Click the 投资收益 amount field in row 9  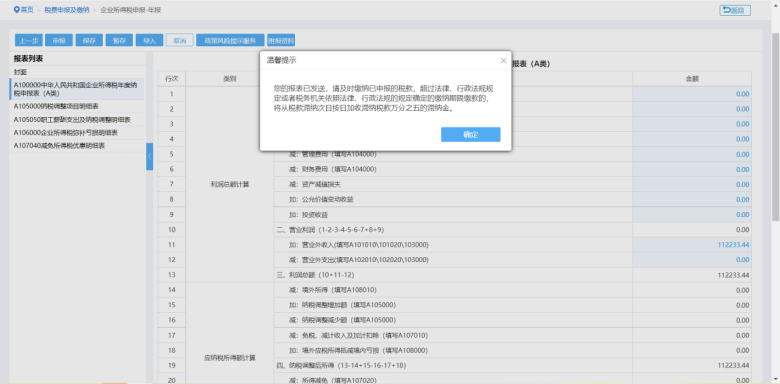(692, 215)
